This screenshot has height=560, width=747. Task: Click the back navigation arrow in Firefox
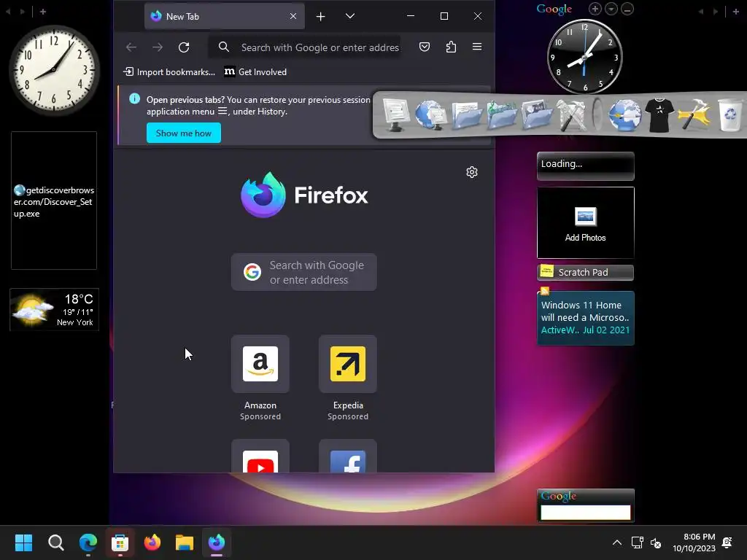131,47
